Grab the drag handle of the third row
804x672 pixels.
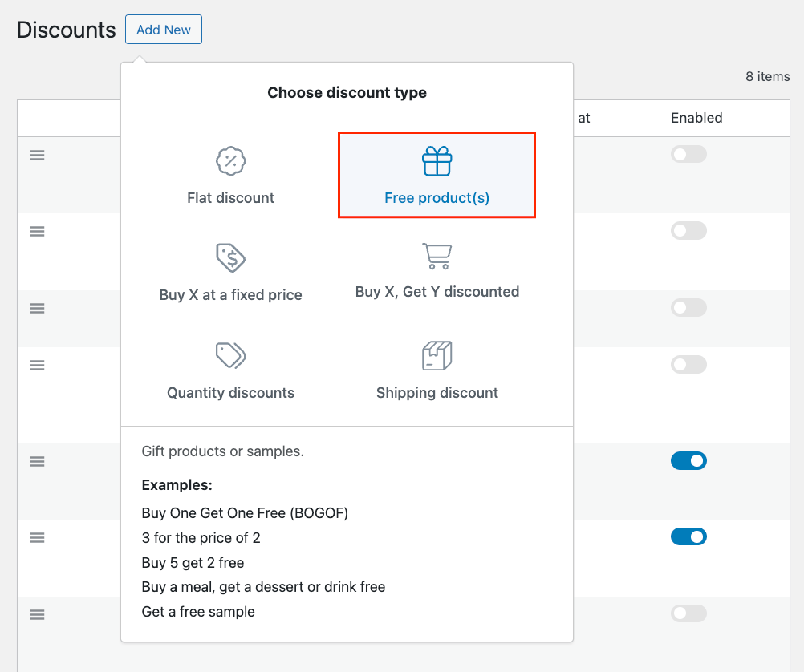[37, 308]
